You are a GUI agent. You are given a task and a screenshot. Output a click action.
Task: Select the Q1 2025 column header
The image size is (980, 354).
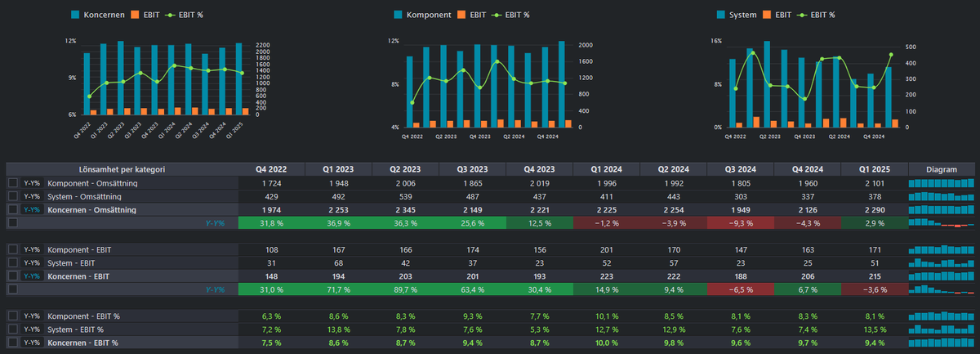tap(874, 170)
